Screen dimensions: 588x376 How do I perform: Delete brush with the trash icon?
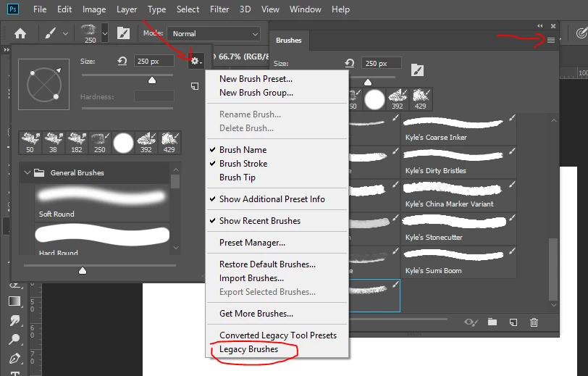534,322
